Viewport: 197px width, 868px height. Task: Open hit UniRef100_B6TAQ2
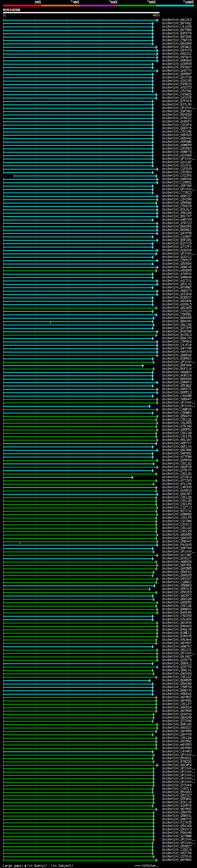[177, 23]
